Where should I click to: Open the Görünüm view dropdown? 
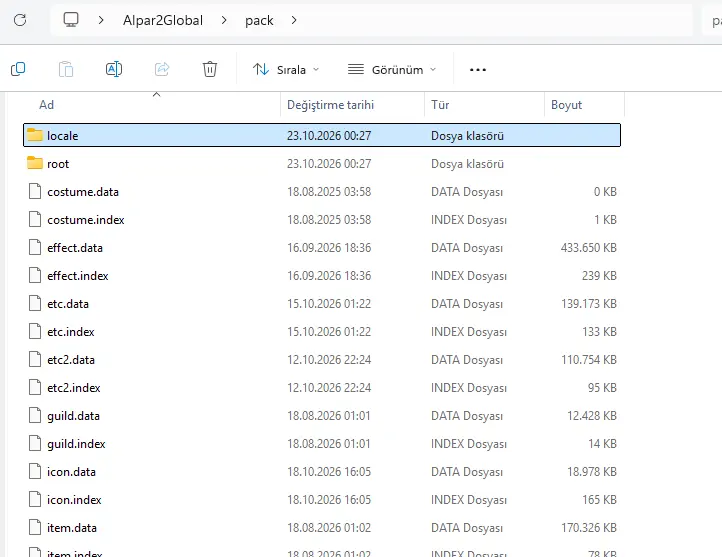[x=391, y=70]
